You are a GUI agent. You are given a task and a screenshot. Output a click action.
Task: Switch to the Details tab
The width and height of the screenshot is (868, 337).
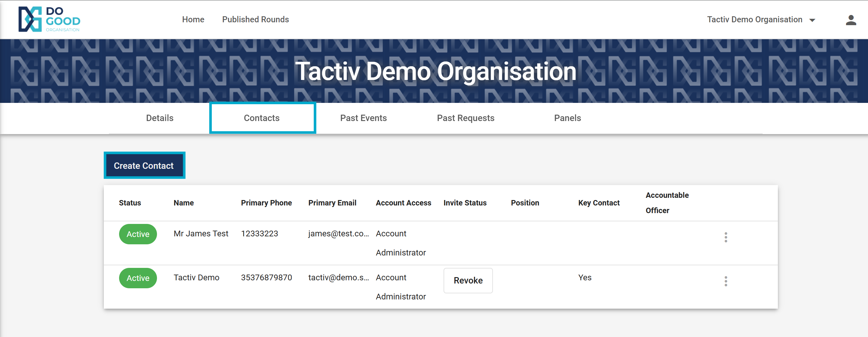(x=160, y=118)
